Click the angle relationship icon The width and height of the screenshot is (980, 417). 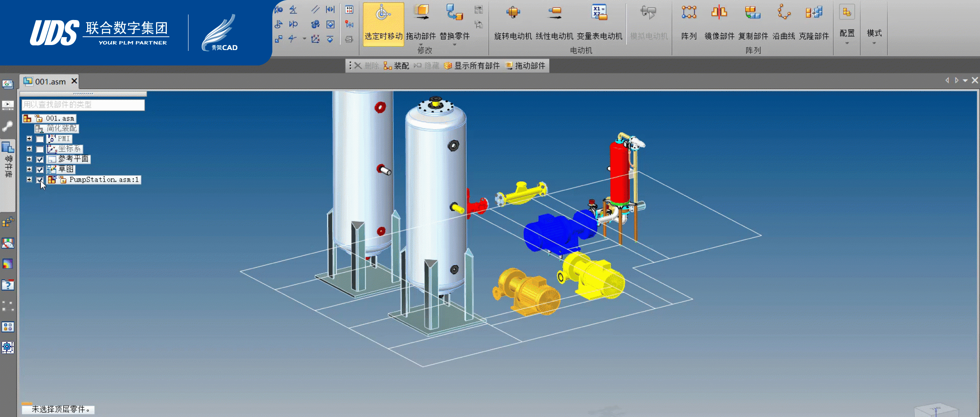click(x=293, y=10)
